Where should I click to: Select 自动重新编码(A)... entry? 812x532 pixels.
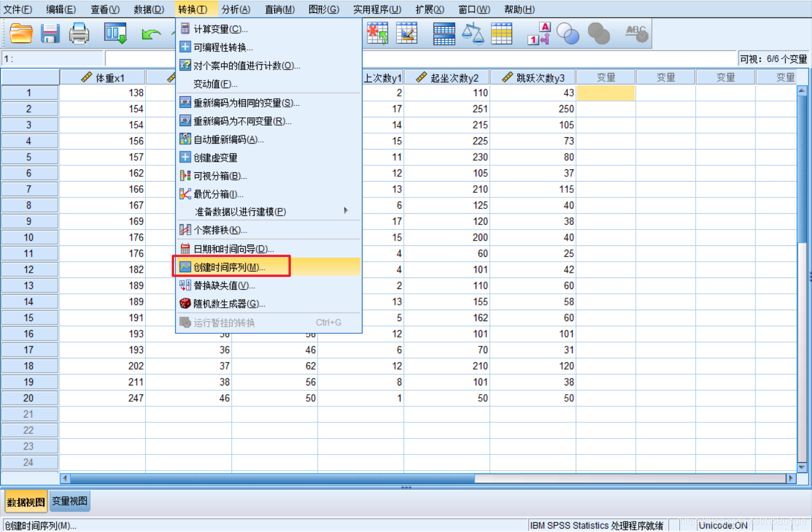tap(269, 139)
